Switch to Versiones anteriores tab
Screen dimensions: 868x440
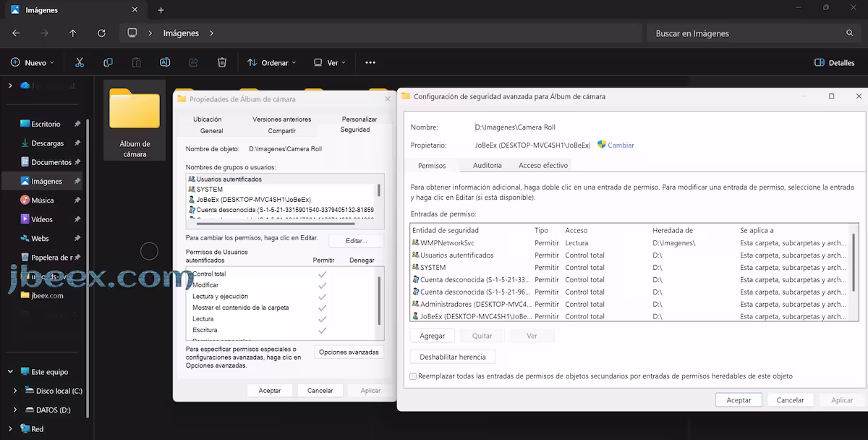coord(282,119)
